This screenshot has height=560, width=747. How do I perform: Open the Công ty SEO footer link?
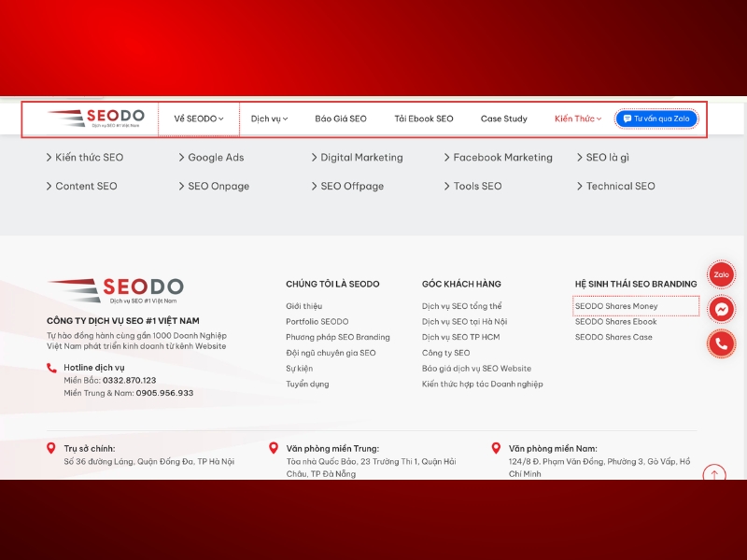coord(446,353)
